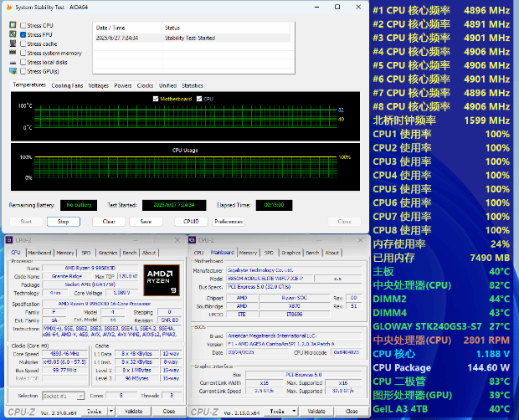
Task: Click Validate in left CPU-Z window
Action: (x=134, y=411)
